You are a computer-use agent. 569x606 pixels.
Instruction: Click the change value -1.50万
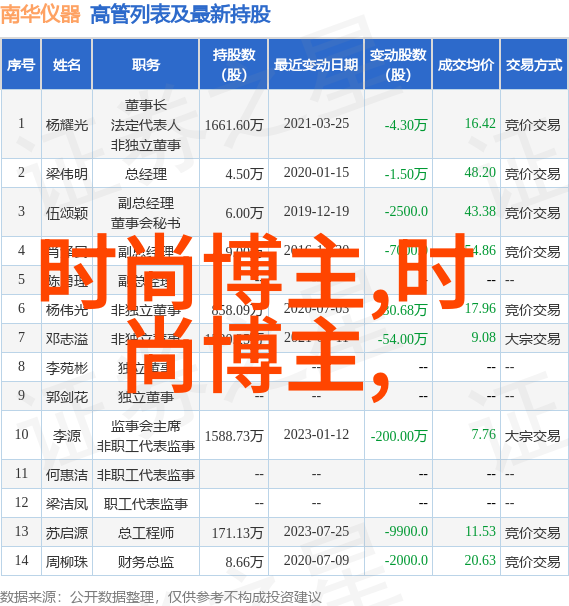[x=405, y=174]
